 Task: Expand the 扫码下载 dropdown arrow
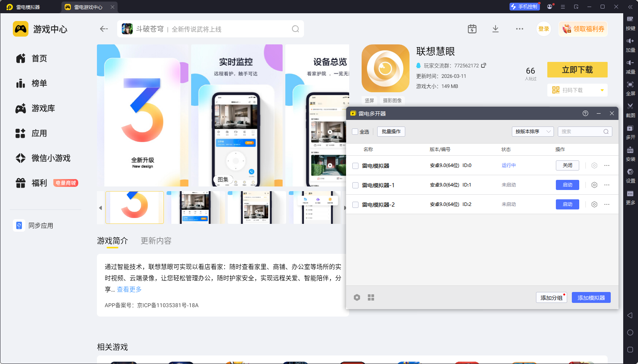(602, 90)
